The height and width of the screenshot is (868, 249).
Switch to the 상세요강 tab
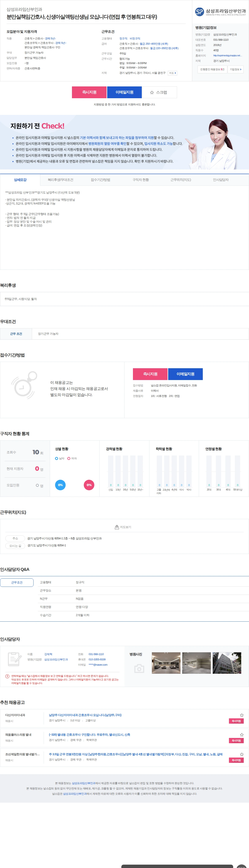[20, 180]
